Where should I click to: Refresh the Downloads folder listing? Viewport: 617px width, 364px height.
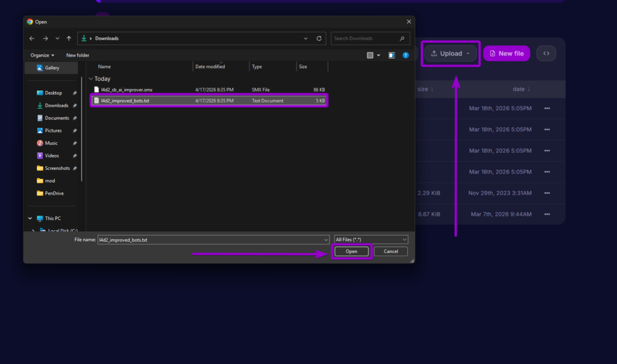tap(319, 38)
